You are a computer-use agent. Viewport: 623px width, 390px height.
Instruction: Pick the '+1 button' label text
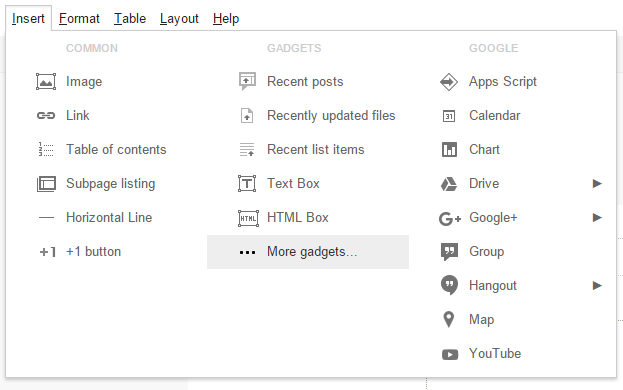93,252
